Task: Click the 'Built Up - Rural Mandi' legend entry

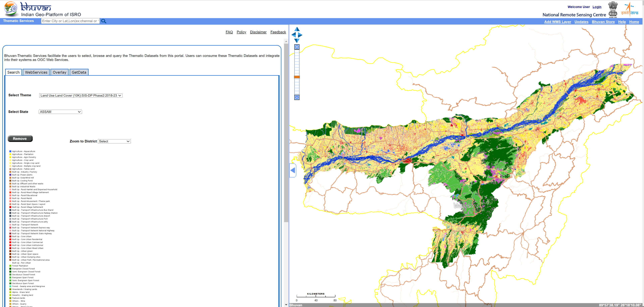Action: (x=22, y=198)
